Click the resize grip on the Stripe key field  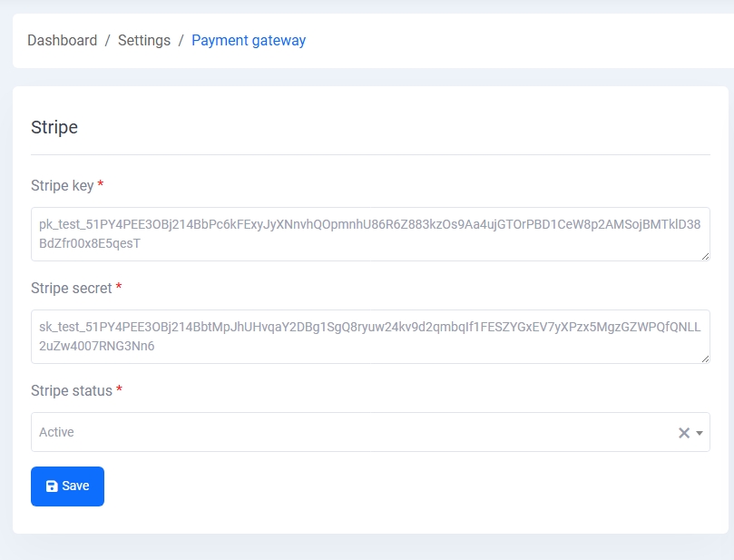706,256
